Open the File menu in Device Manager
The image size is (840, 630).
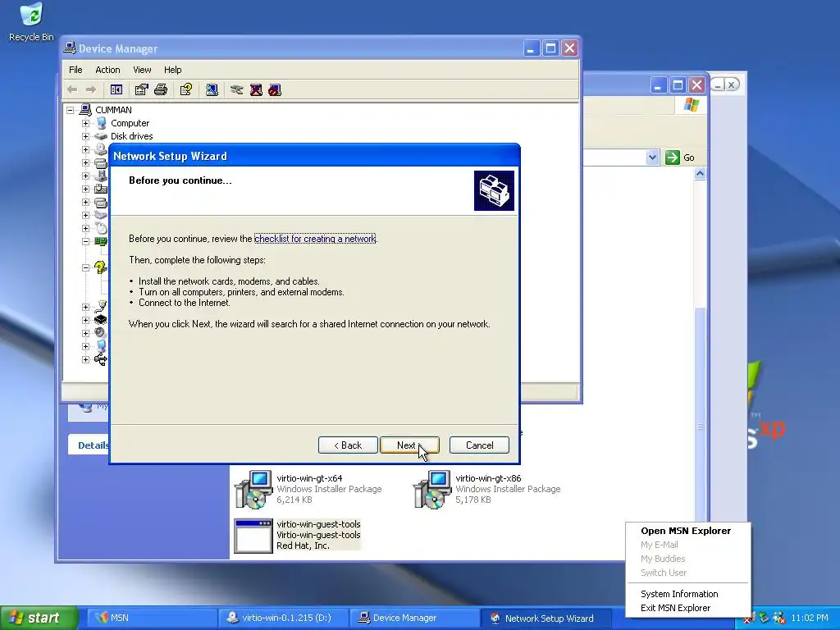coord(75,70)
